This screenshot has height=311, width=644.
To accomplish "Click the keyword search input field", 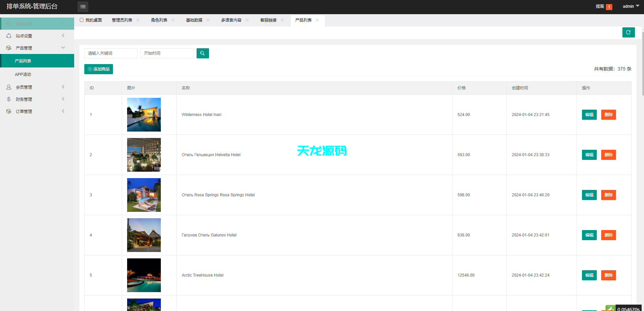I will click(111, 53).
